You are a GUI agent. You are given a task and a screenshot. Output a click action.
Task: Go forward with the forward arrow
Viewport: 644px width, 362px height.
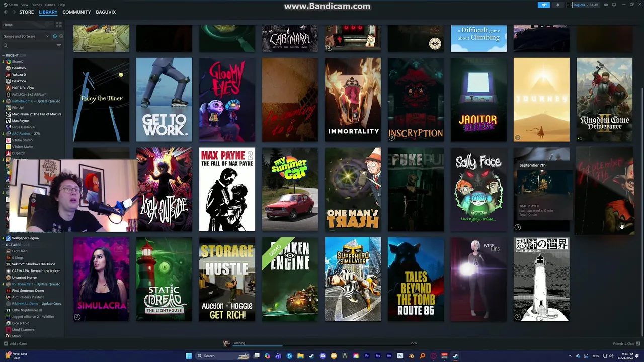(x=14, y=12)
